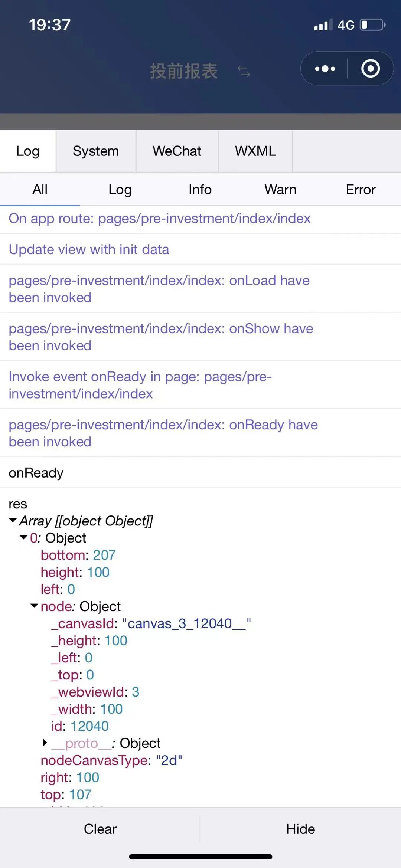Tap the battery status icon
This screenshot has height=868, width=401.
(373, 25)
